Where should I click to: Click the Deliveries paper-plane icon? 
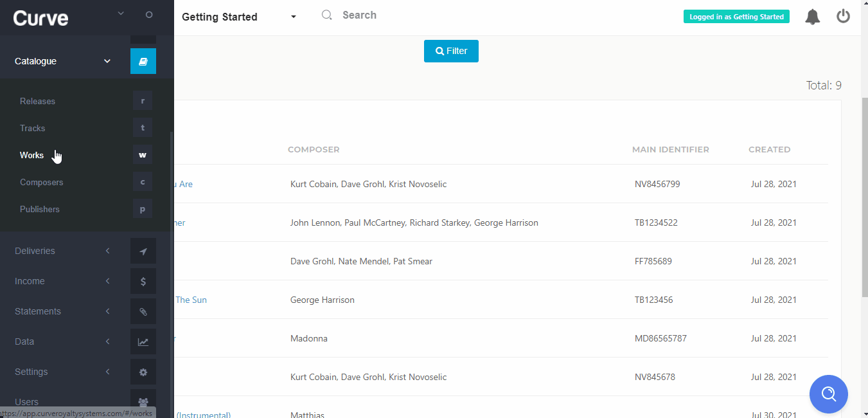(x=143, y=251)
